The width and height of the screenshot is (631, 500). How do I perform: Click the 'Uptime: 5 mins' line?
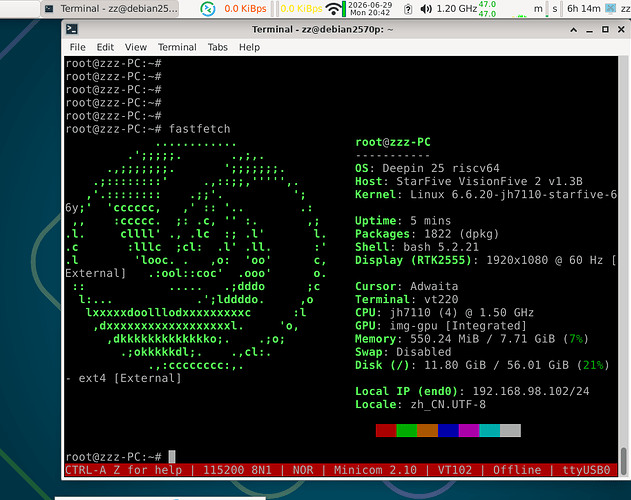403,221
